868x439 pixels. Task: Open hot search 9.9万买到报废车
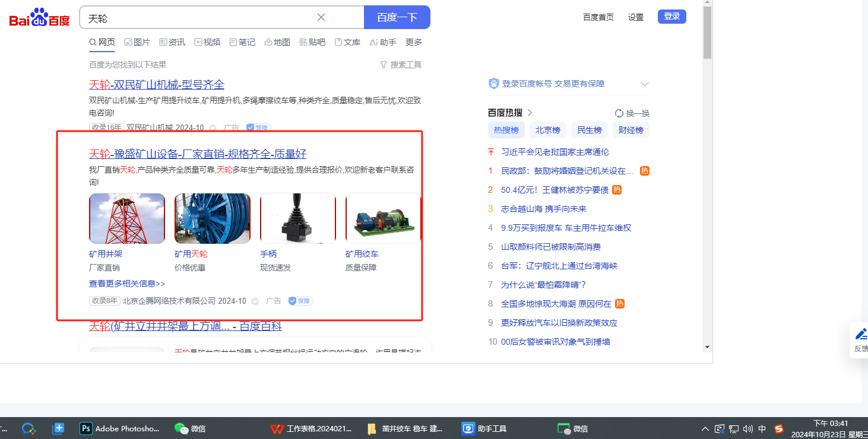point(566,228)
